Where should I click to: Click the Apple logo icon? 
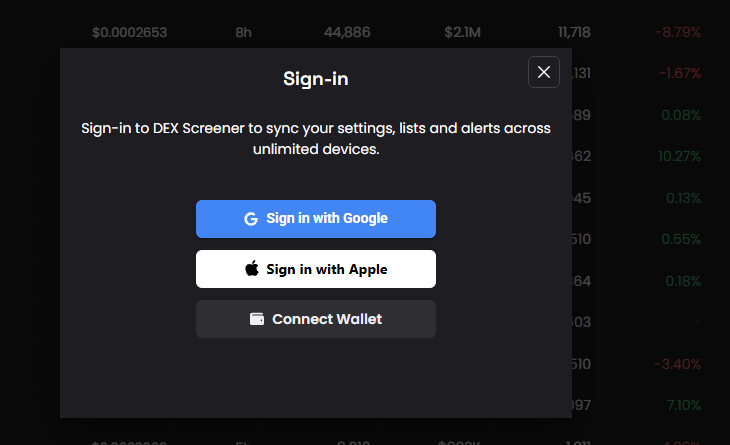click(x=252, y=269)
